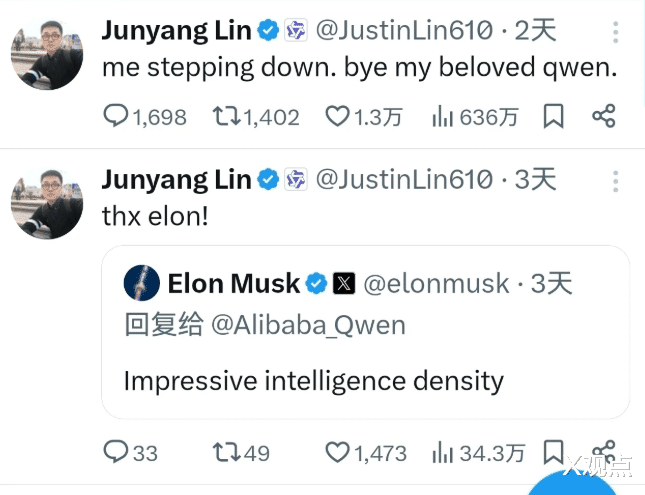View analytics of thx elon tweet

443,452
